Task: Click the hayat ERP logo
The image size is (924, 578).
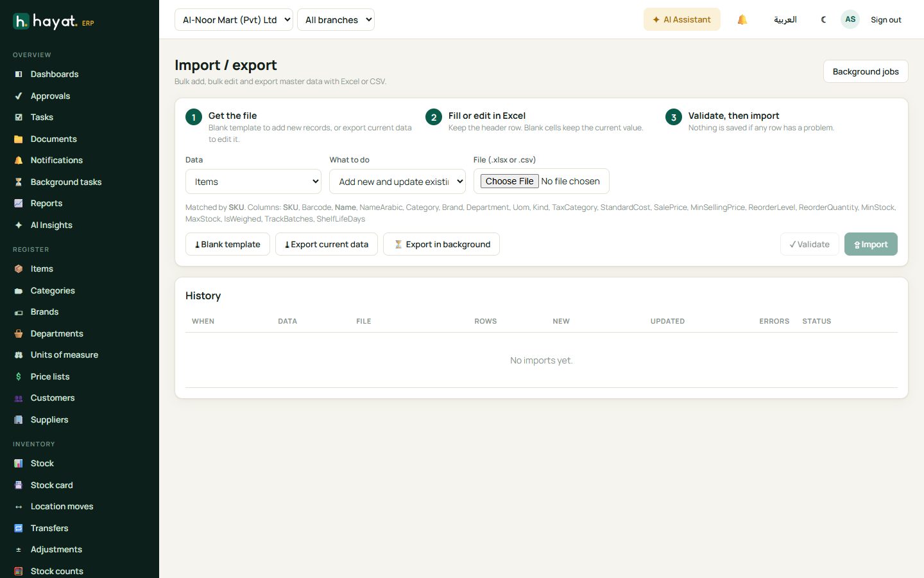Action: click(x=53, y=22)
